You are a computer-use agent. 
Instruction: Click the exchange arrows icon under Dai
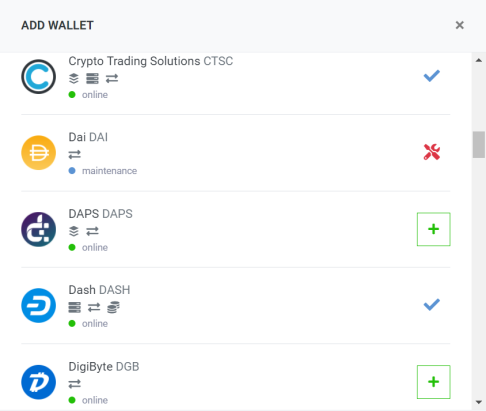(75, 155)
